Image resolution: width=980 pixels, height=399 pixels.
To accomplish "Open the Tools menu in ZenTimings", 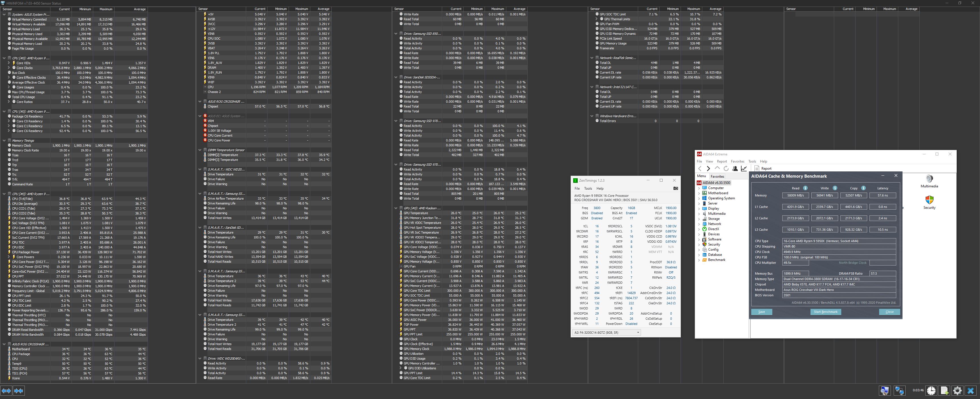I will tap(588, 189).
